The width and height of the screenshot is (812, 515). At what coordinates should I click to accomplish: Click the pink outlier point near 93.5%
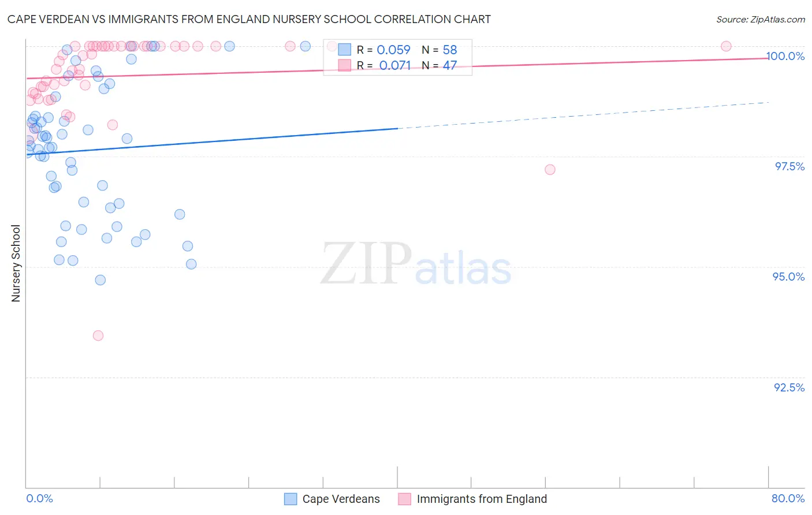[98, 335]
